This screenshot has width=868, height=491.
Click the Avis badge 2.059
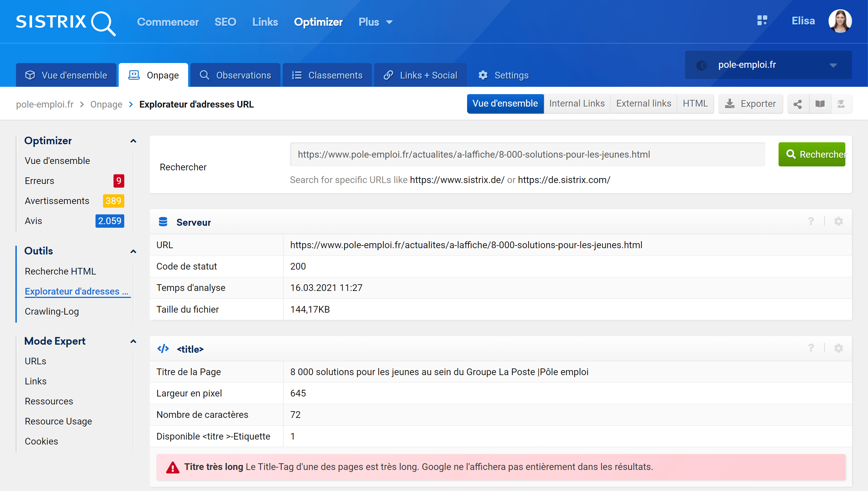point(110,221)
